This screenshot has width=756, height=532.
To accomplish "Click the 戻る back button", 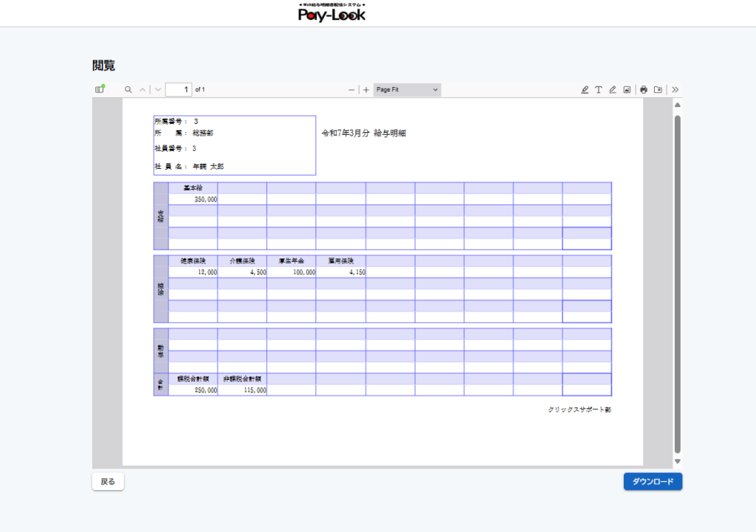I will (x=108, y=482).
